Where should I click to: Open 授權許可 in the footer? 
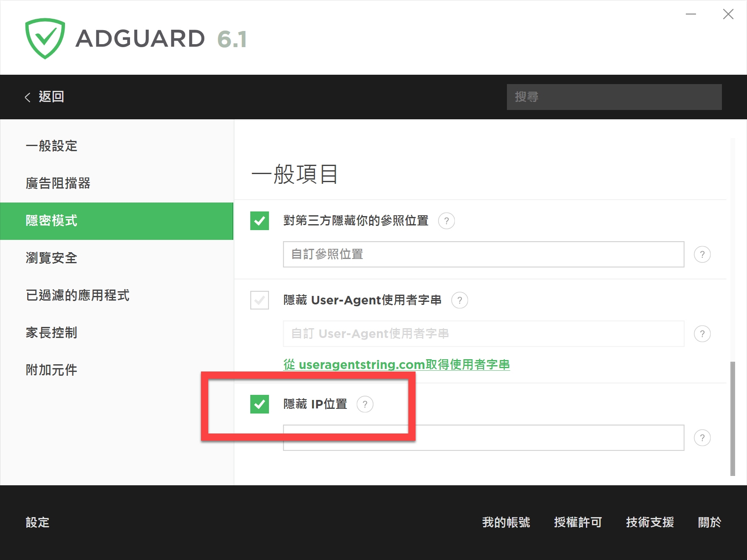pyautogui.click(x=578, y=522)
